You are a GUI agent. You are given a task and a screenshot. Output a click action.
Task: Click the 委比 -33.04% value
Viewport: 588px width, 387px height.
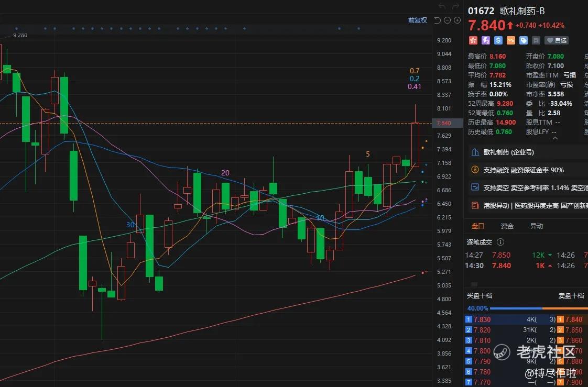(x=560, y=103)
